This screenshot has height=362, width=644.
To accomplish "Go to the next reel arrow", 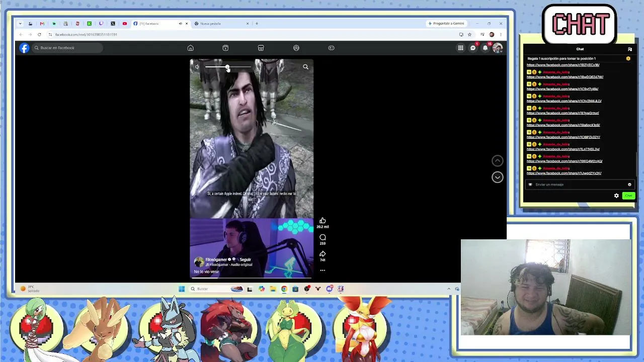I will (497, 177).
